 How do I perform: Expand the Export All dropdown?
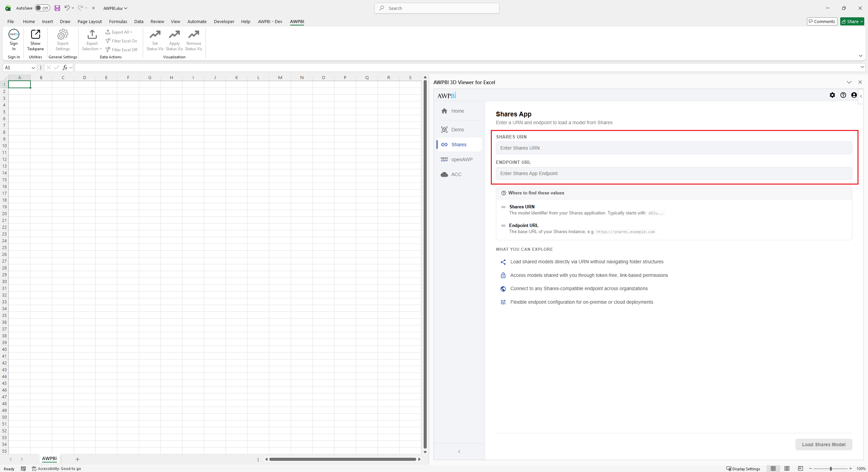(x=131, y=32)
